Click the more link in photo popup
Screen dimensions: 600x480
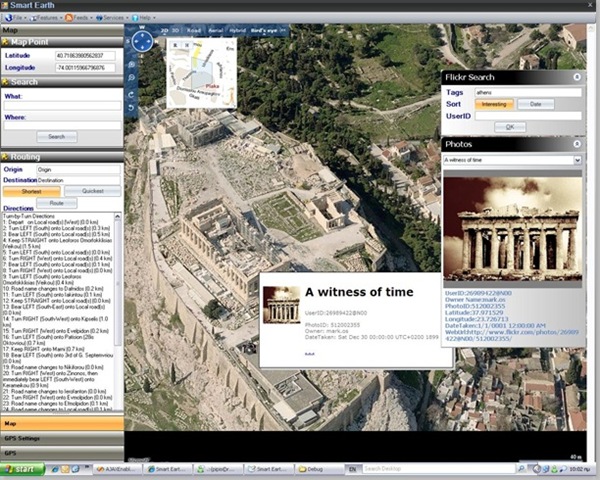point(309,354)
